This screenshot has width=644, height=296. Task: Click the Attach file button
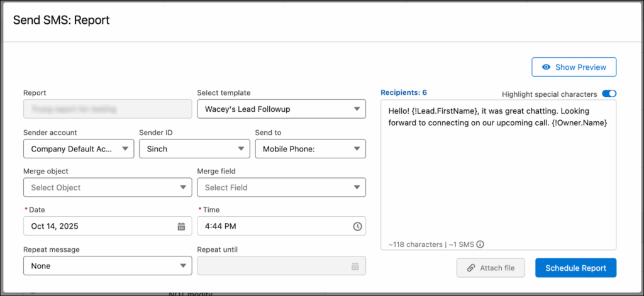click(490, 268)
